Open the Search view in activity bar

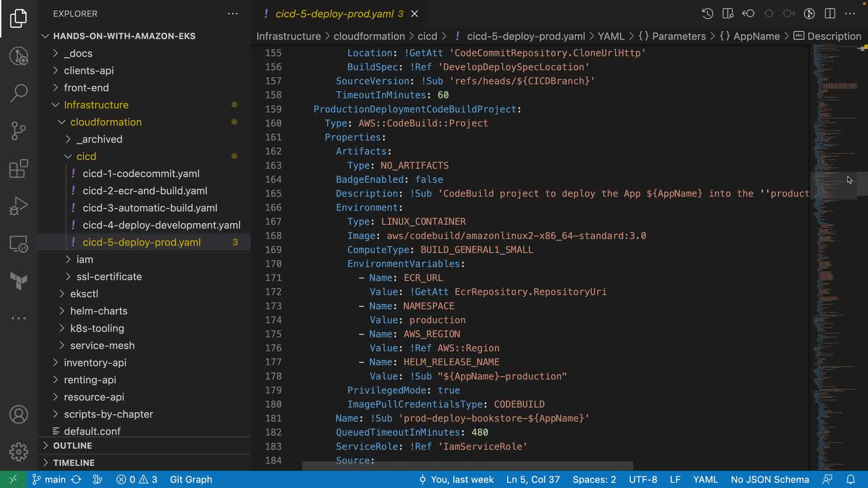click(19, 93)
